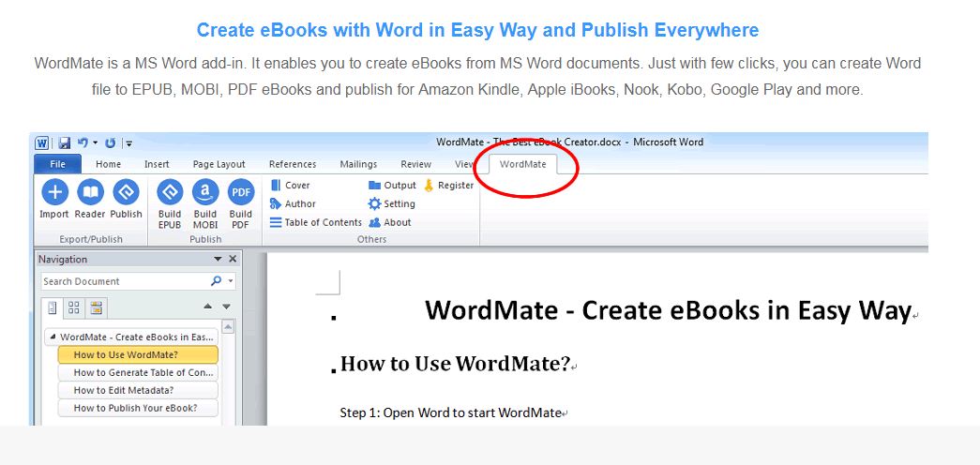Build a MOBI ebook
The width and height of the screenshot is (980, 465).
pos(205,205)
